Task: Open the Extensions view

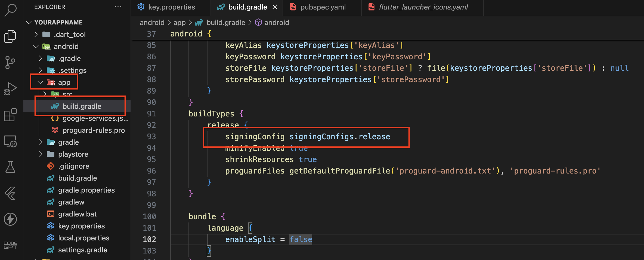Action: click(11, 115)
